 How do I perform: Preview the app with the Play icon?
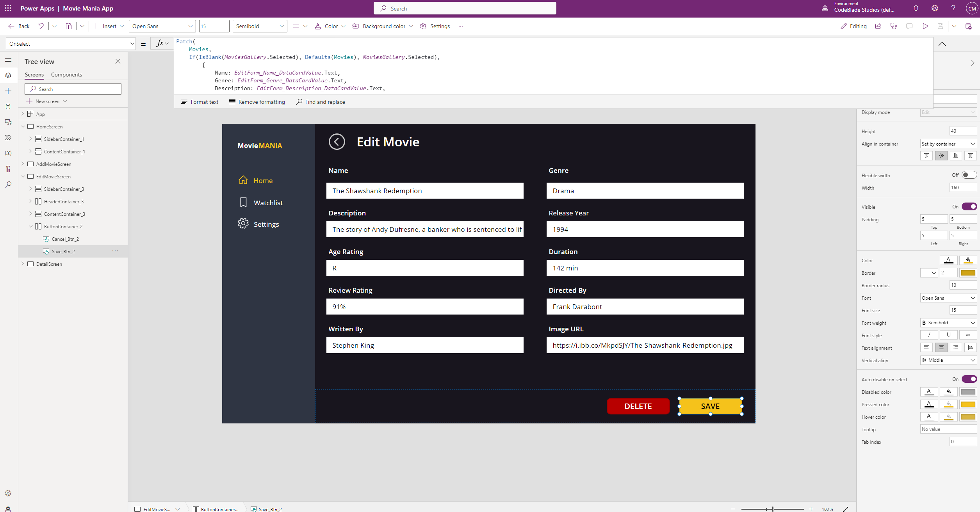click(925, 26)
